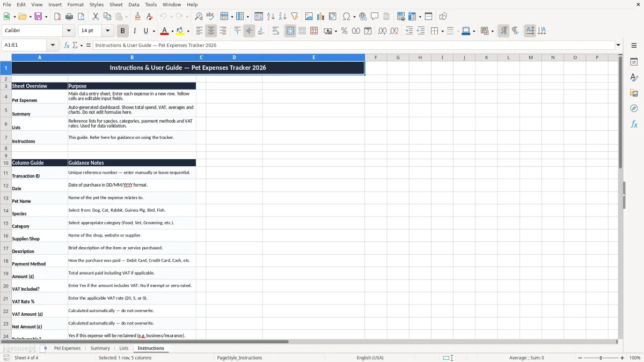The width and height of the screenshot is (644, 362).
Task: Toggle Align Left
Action: (x=199, y=31)
